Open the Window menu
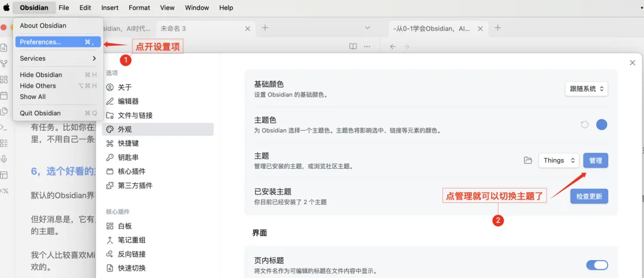The height and width of the screenshot is (278, 644). click(x=197, y=7)
